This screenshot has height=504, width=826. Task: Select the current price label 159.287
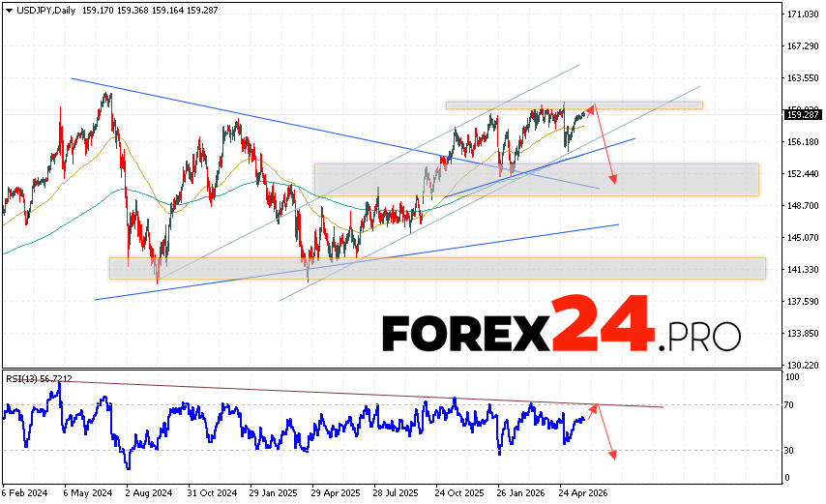tap(802, 114)
